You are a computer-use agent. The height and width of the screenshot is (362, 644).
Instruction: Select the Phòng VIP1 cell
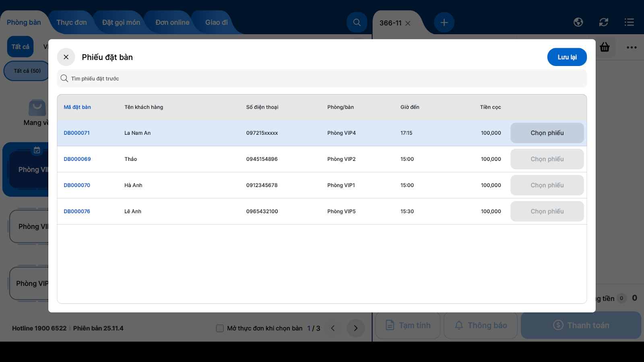click(341, 185)
